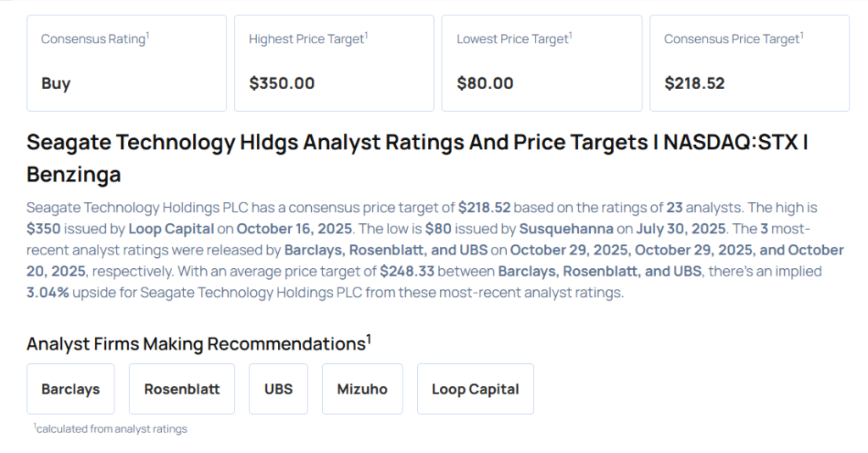The image size is (868, 453).
Task: Click the Barclays analyst firm button
Action: click(x=70, y=389)
